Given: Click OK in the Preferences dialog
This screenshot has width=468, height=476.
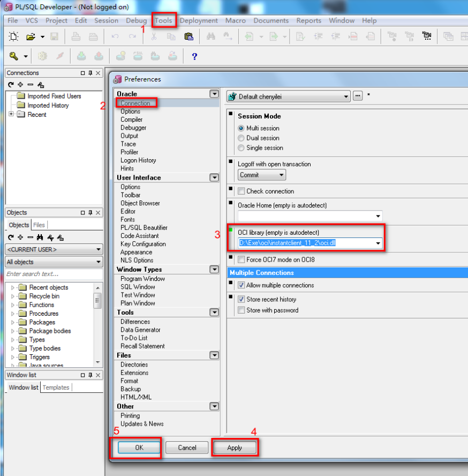Looking at the screenshot, I should 139,448.
